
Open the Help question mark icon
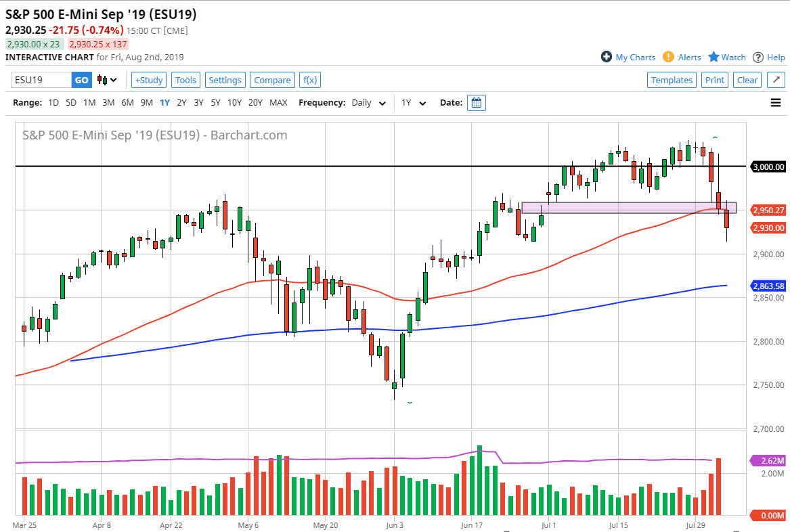[x=758, y=57]
